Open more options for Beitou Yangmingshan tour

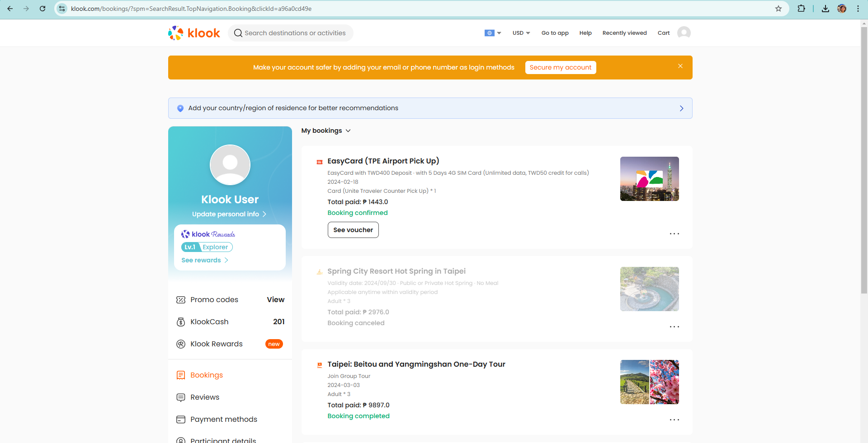click(x=675, y=420)
